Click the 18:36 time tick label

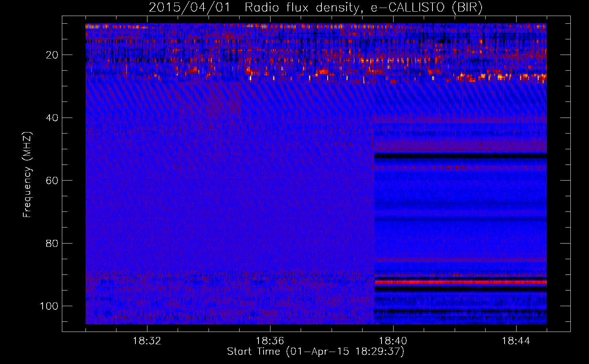(x=270, y=341)
